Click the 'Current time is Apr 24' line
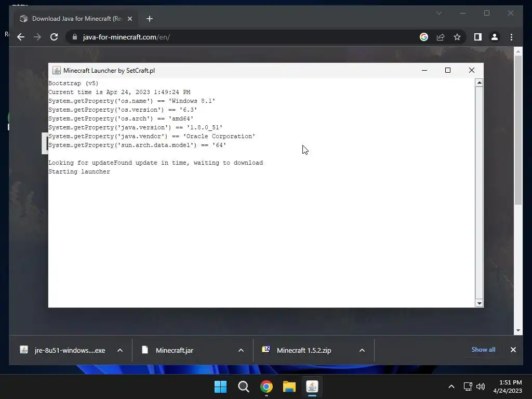Viewport: 532px width, 399px height. tap(119, 92)
